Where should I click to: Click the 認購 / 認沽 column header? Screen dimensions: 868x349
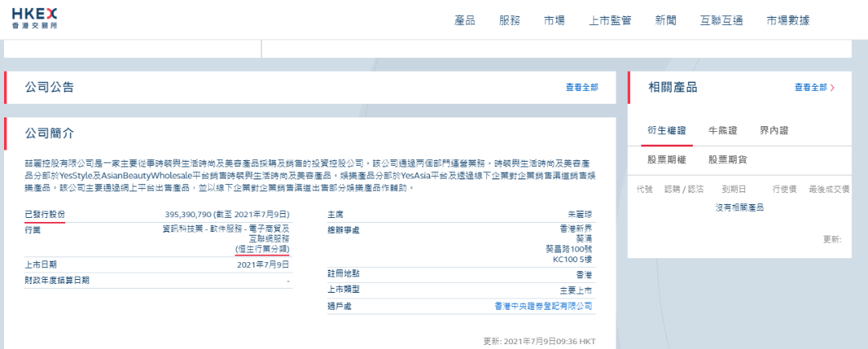(684, 189)
